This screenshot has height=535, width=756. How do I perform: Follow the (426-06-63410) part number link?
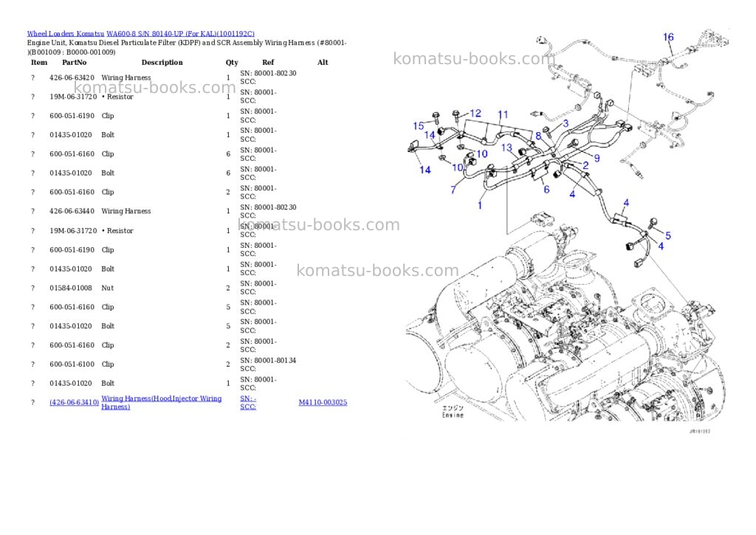pyautogui.click(x=75, y=402)
